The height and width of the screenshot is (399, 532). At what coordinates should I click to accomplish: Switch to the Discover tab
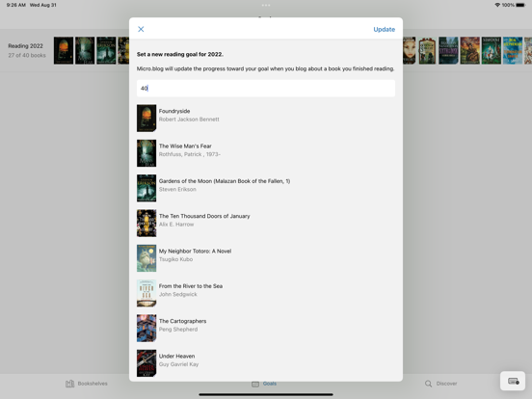click(x=440, y=384)
